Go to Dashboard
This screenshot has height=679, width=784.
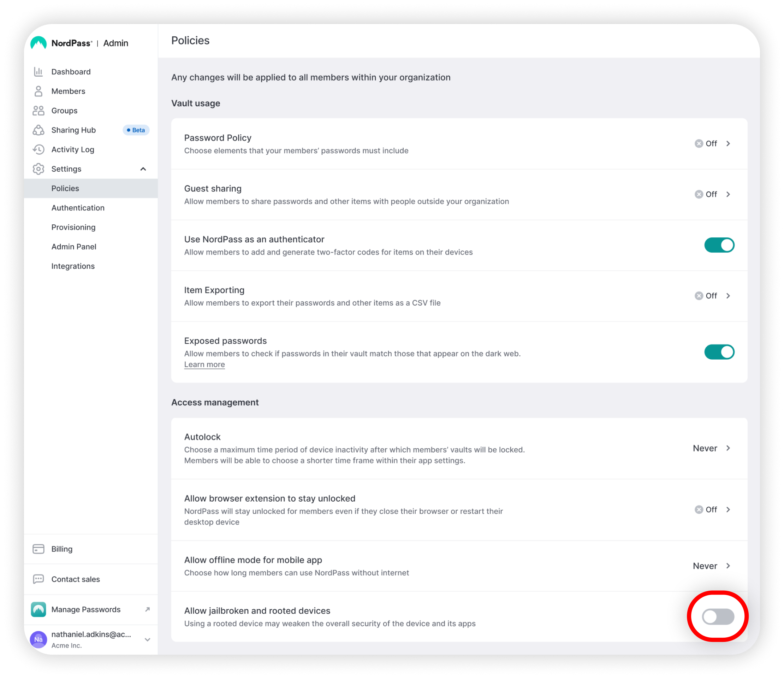point(71,72)
